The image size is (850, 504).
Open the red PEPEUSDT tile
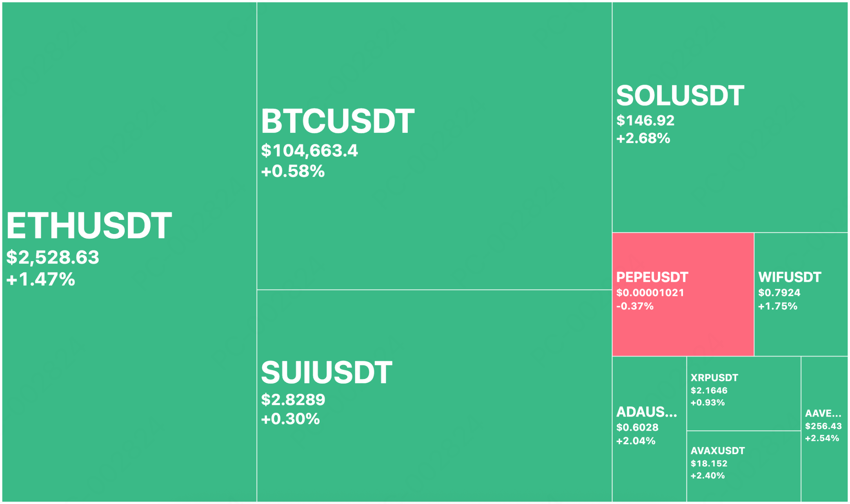point(683,294)
